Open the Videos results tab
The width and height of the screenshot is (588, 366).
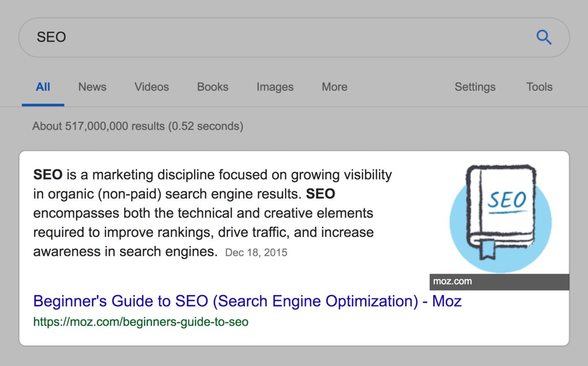[x=152, y=87]
